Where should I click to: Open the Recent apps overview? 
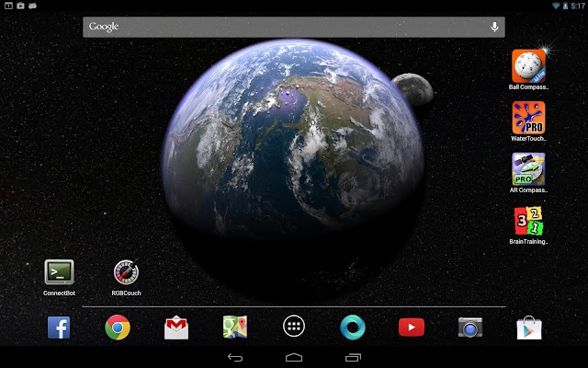click(353, 358)
